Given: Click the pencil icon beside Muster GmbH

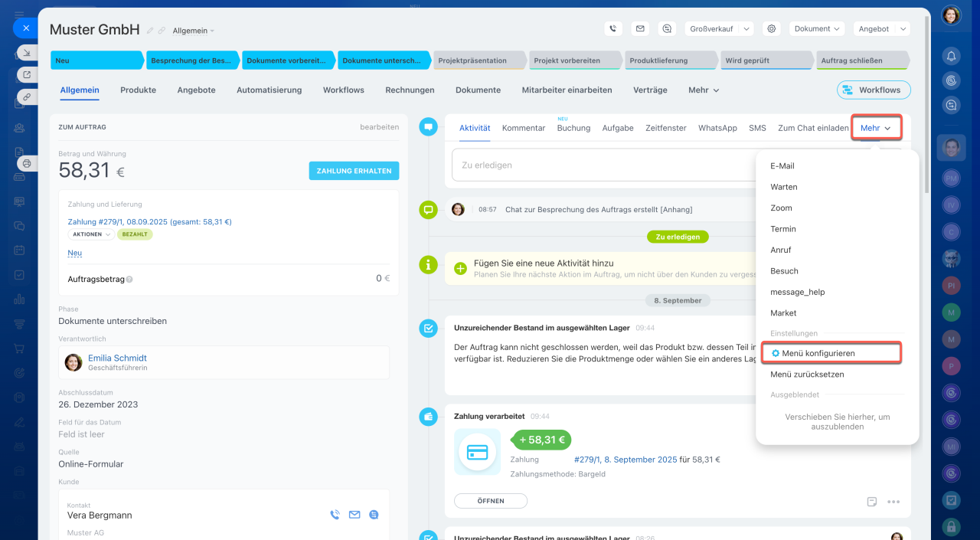Looking at the screenshot, I should (x=150, y=31).
